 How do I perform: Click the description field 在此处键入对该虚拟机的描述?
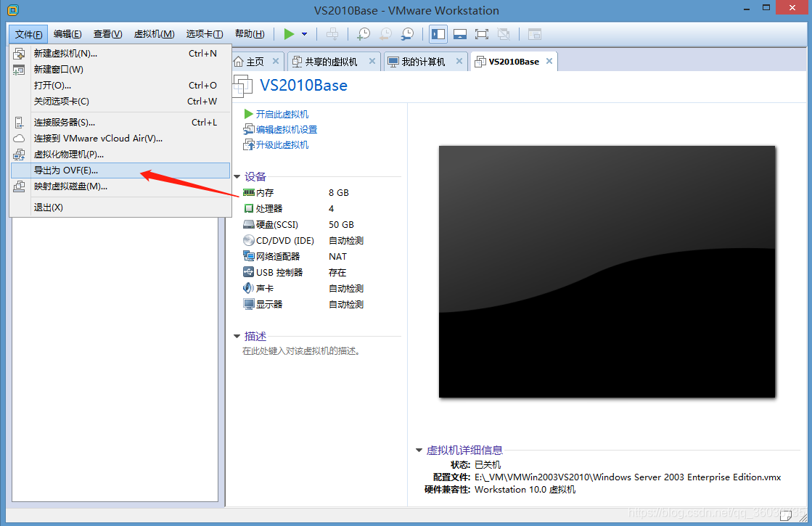pyautogui.click(x=301, y=351)
